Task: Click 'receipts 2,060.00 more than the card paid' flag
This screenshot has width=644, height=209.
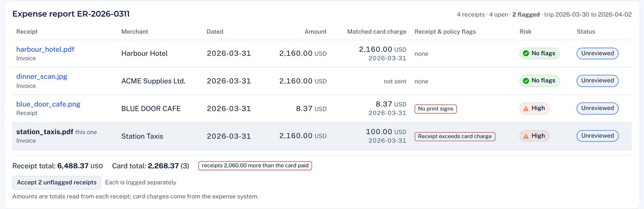Action: tap(255, 165)
